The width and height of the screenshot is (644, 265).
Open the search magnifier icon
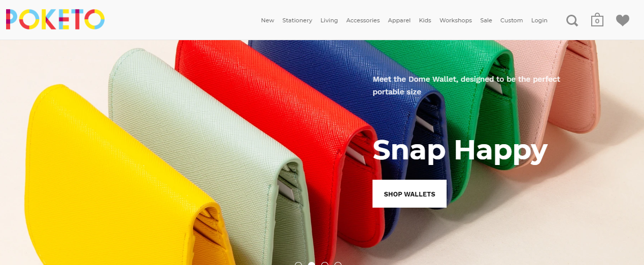pyautogui.click(x=572, y=21)
